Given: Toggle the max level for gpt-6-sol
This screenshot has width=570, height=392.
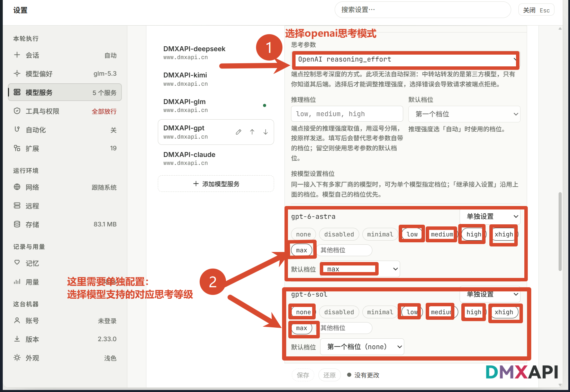Looking at the screenshot, I should point(301,328).
